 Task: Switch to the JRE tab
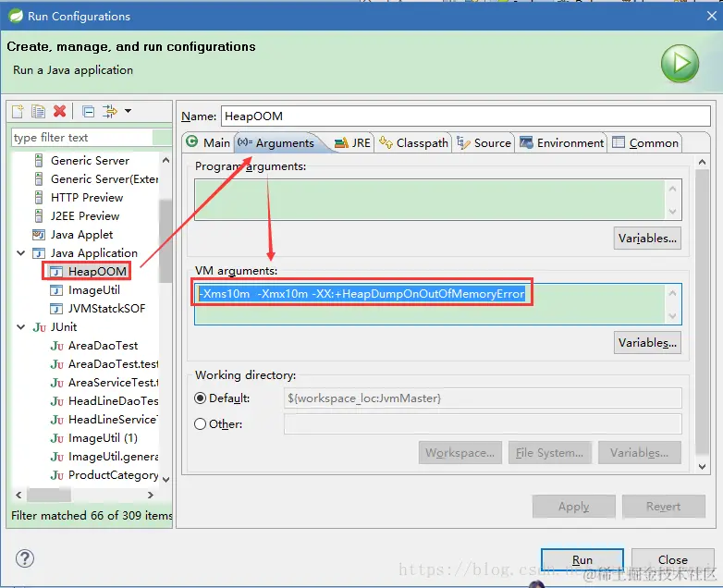(352, 143)
